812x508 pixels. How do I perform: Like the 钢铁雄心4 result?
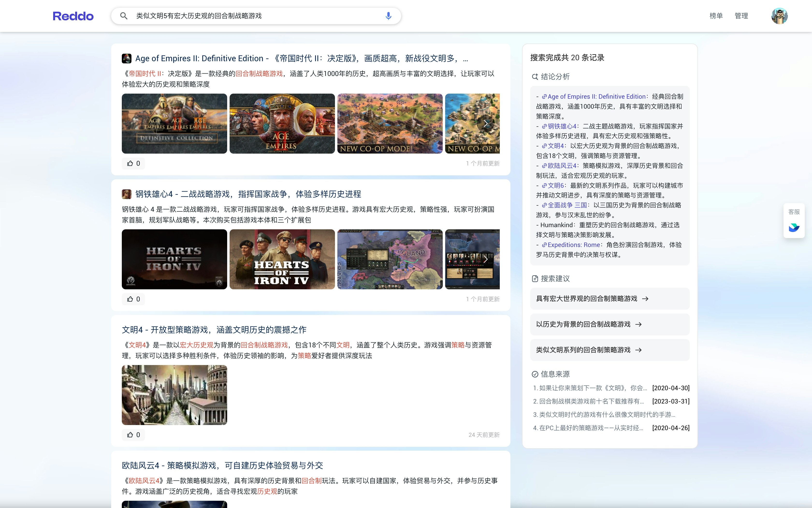point(134,299)
